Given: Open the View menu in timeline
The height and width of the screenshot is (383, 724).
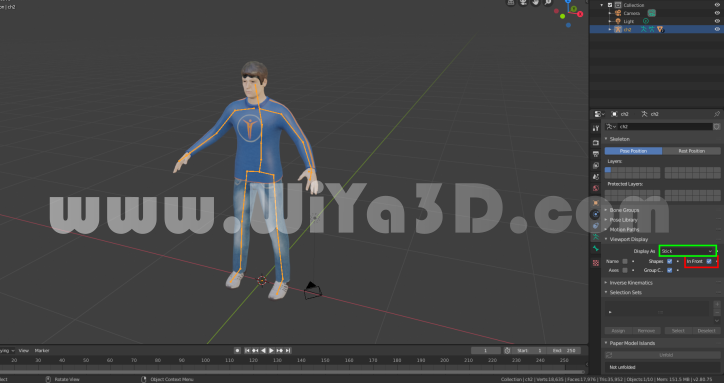Looking at the screenshot, I should pos(24,351).
